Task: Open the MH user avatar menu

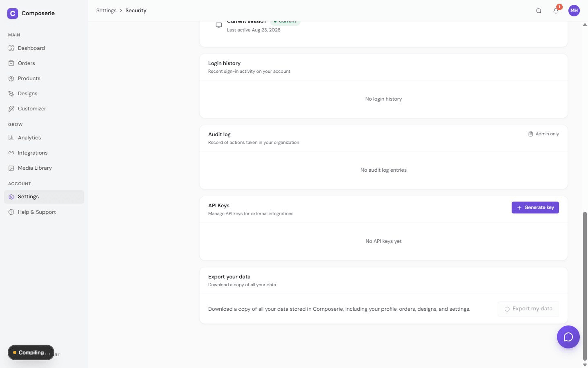Action: click(574, 11)
